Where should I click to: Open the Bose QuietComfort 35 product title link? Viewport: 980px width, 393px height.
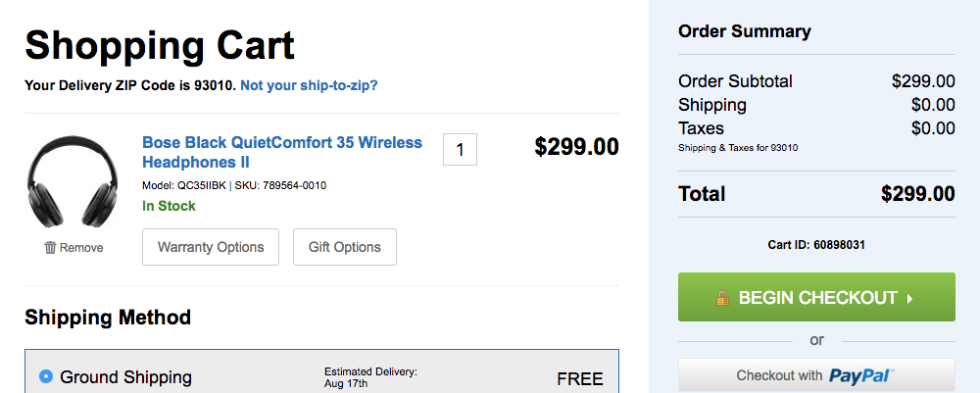(x=282, y=152)
